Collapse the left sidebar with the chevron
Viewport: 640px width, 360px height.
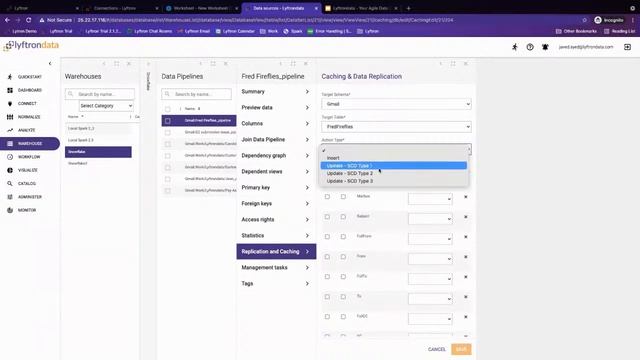(50, 63)
